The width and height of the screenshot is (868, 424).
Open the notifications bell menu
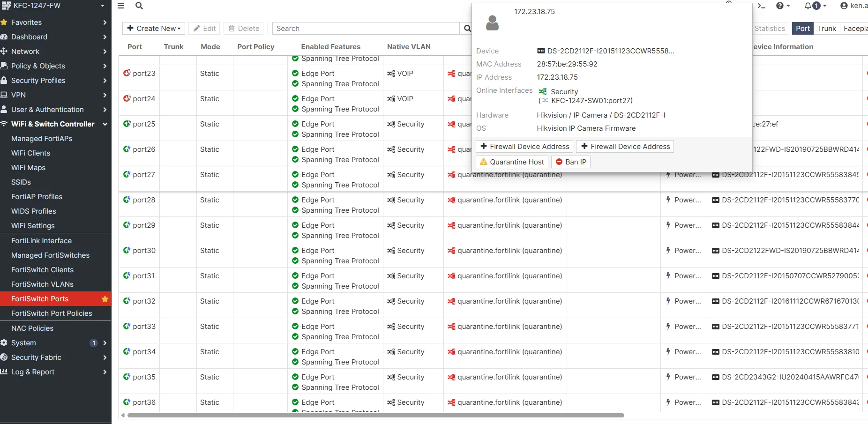point(815,6)
